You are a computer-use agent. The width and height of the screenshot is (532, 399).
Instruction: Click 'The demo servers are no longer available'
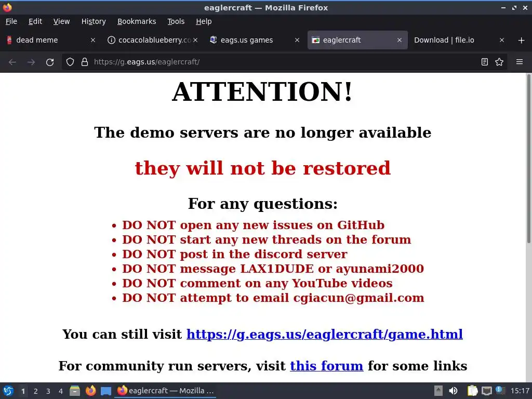(x=263, y=132)
